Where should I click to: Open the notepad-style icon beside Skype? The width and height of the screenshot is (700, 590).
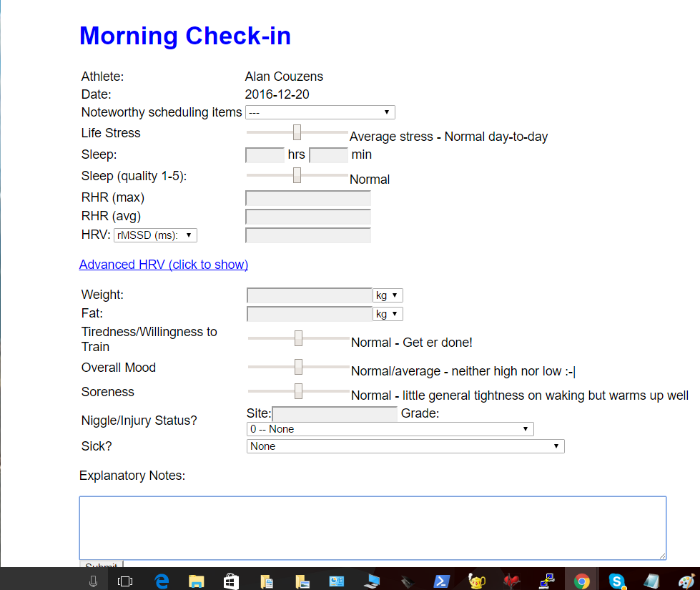(x=652, y=581)
